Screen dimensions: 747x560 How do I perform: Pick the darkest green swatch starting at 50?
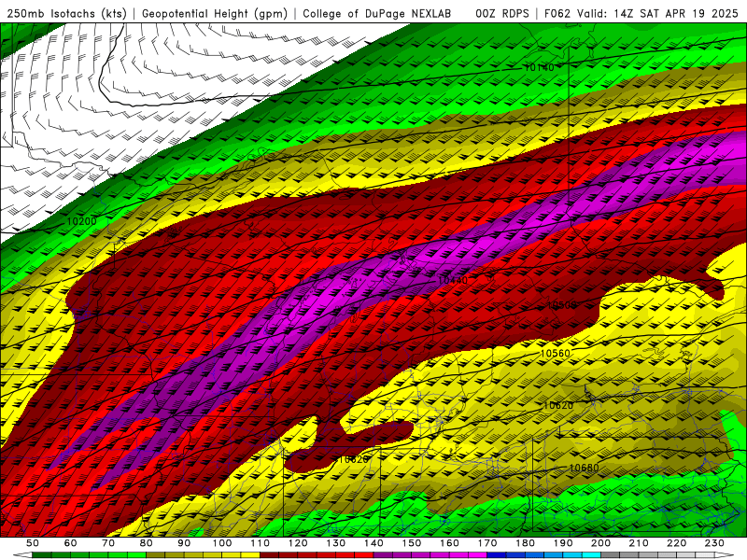point(41,555)
